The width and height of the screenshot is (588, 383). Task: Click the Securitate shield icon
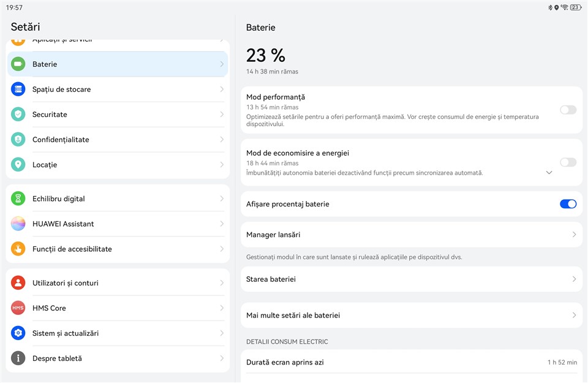coord(18,115)
